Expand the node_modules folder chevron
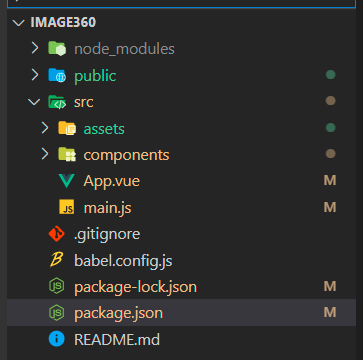363x360 pixels. 35,48
